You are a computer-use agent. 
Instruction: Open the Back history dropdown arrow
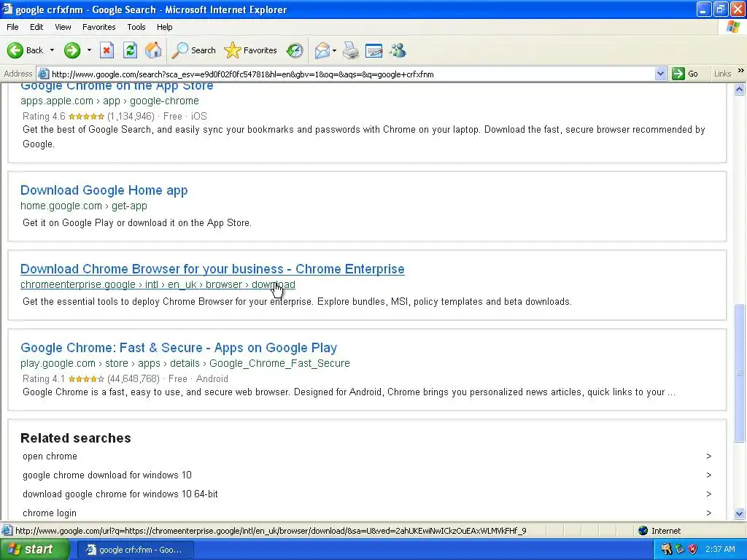(52, 50)
